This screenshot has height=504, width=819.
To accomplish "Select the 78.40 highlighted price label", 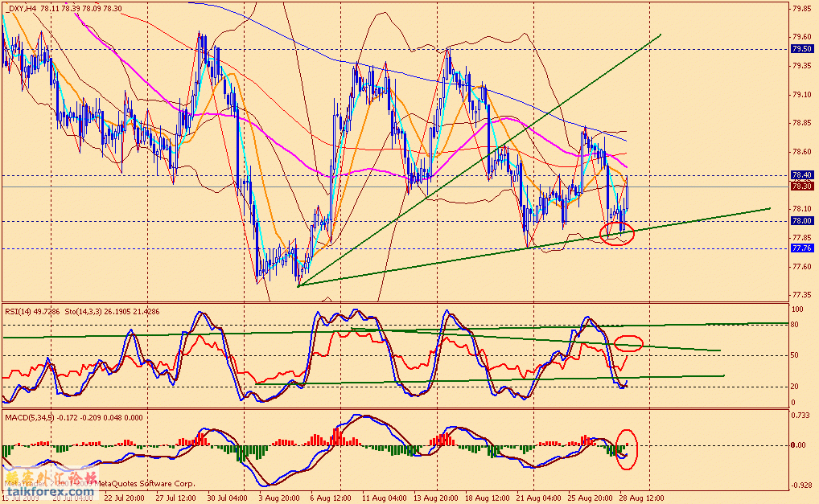I will coord(802,174).
